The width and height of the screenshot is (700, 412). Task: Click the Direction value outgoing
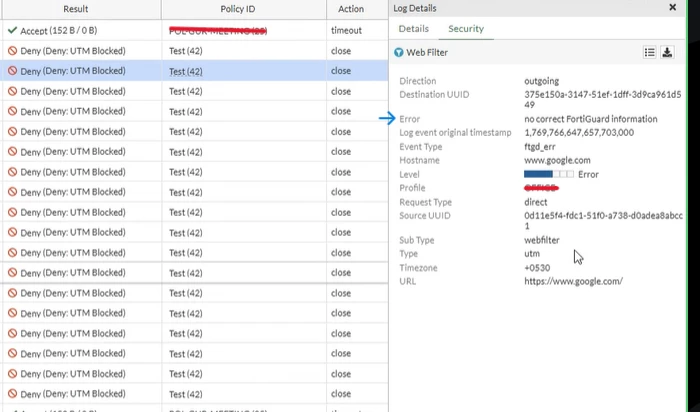542,81
